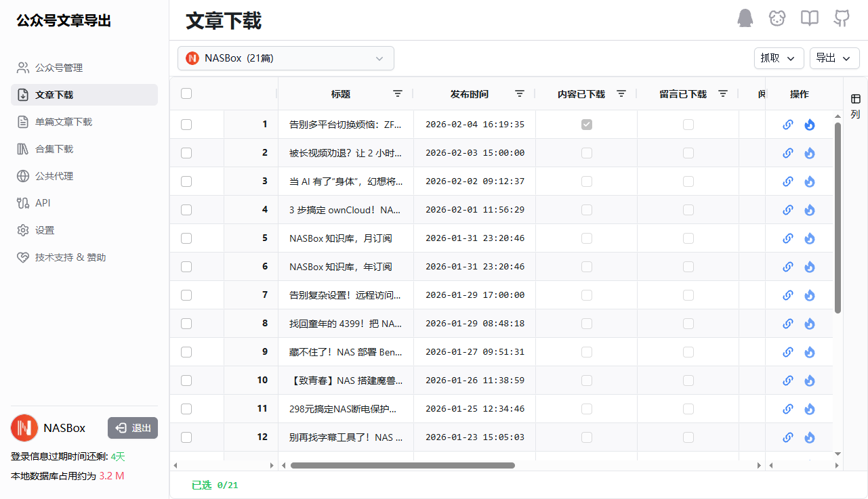The image size is (868, 499).
Task: Open the GitHub icon link
Action: pos(842,18)
